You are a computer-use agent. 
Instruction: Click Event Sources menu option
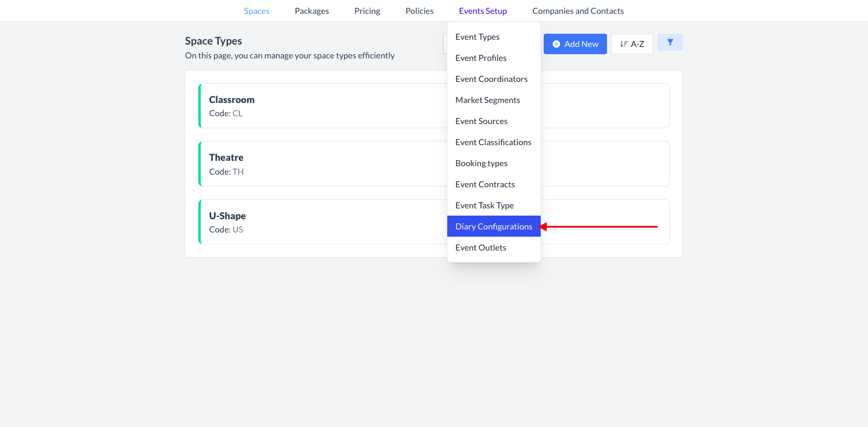[481, 121]
